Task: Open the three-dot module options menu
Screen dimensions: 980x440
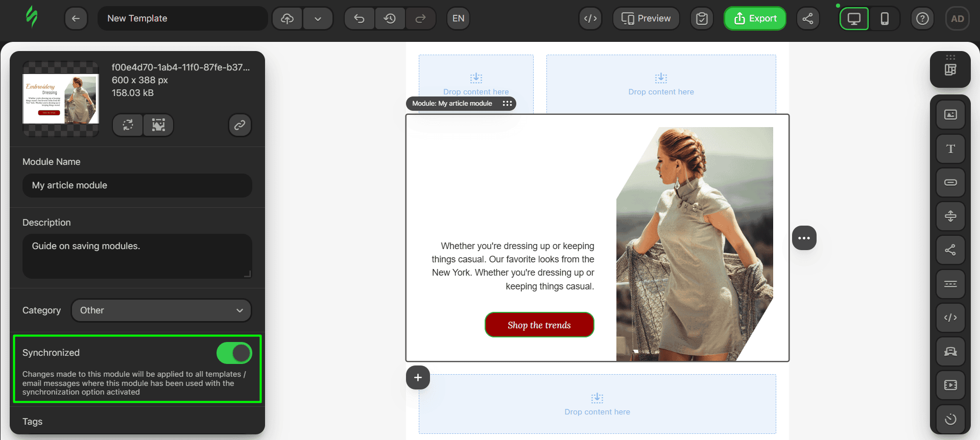Action: (804, 238)
